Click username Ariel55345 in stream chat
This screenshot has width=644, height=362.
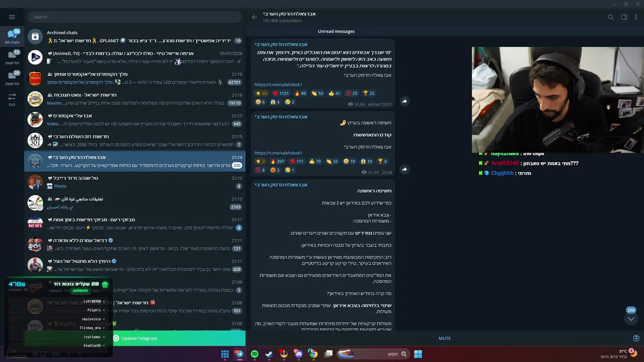pos(505,163)
